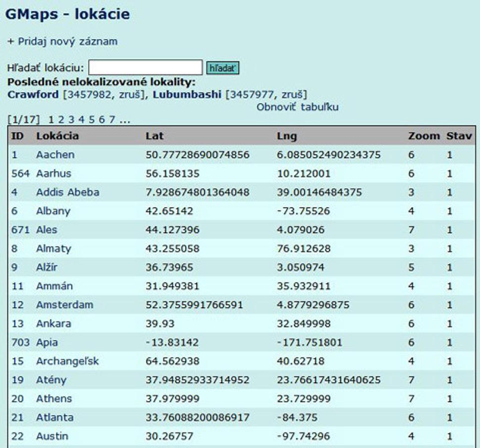
Task: Open the unlocalized location Crawford
Action: click(x=33, y=95)
